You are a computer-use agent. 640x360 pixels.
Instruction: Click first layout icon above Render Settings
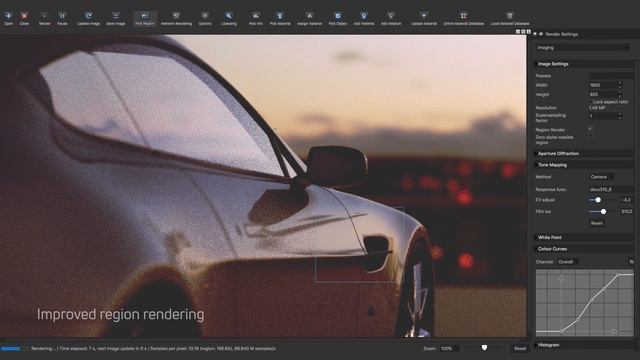518,31
